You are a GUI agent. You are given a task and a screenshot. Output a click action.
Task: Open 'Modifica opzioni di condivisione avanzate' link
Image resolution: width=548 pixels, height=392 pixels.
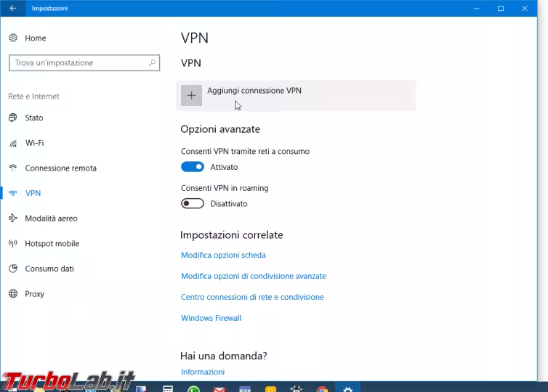pos(254,276)
